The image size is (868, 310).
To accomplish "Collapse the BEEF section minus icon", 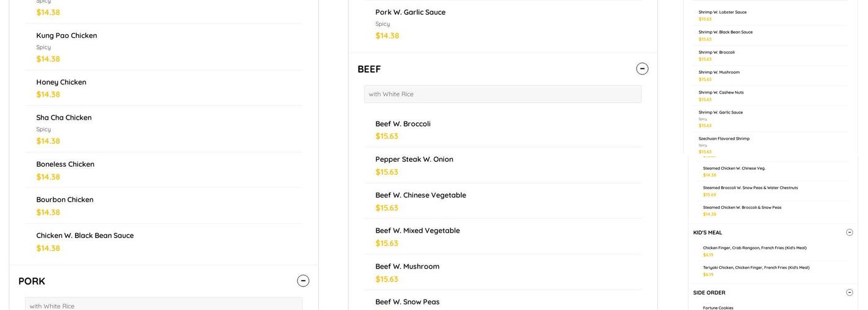I will [x=642, y=69].
